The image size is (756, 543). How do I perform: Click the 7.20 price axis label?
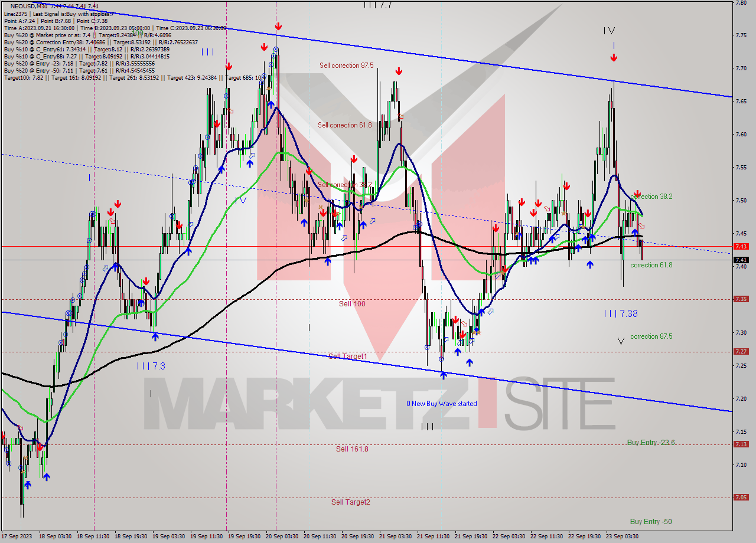741,399
